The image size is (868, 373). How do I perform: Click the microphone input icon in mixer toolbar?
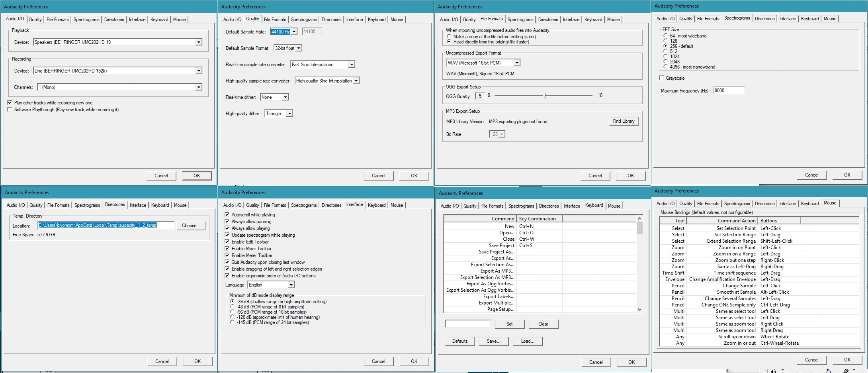(846, 371)
